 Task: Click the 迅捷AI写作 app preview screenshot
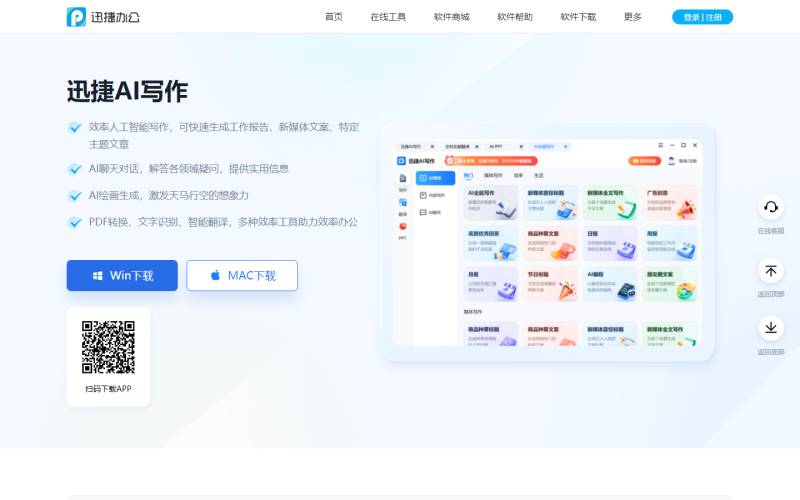547,242
